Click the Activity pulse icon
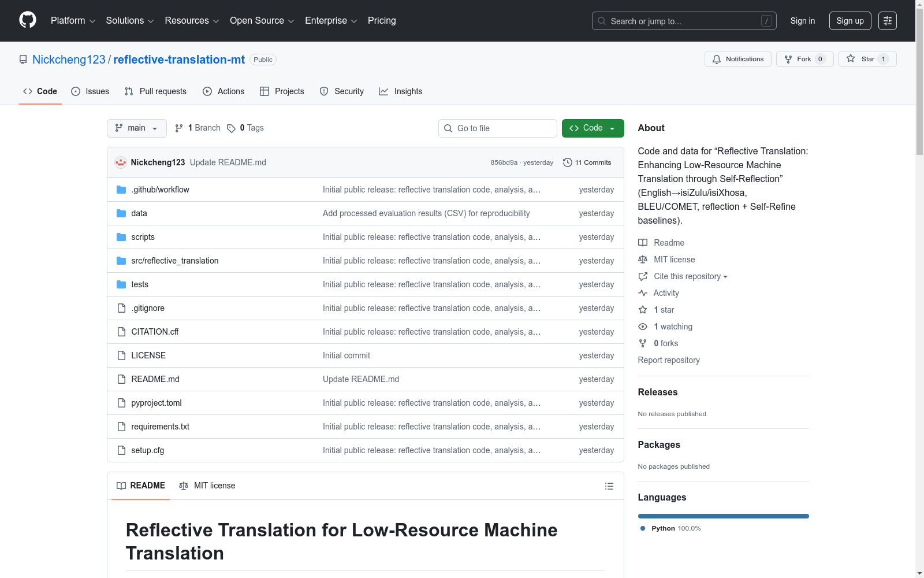 coord(643,293)
